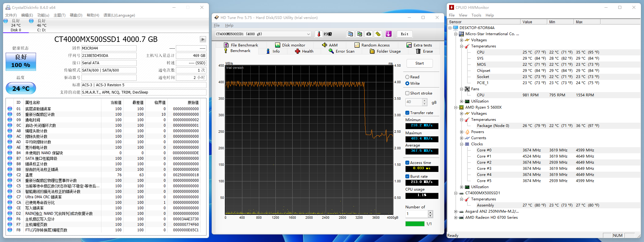Click the first copy-to-clipboard icon in HD Tune
The image size is (644, 242).
coord(350,34)
